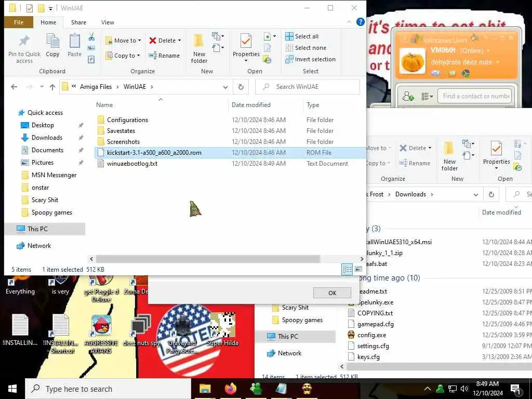Select Network in the WinUAE navigation pane
Image resolution: width=532 pixels, height=399 pixels.
pos(39,246)
